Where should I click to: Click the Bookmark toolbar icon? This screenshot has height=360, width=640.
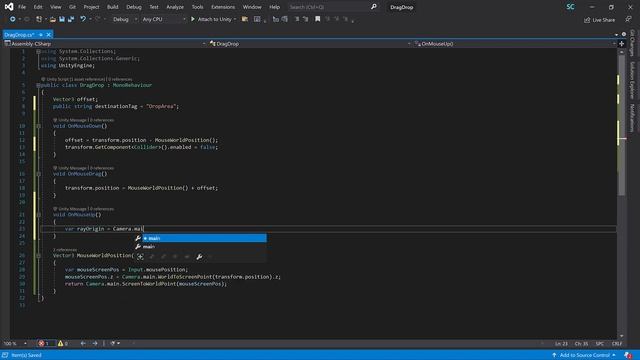[318, 19]
